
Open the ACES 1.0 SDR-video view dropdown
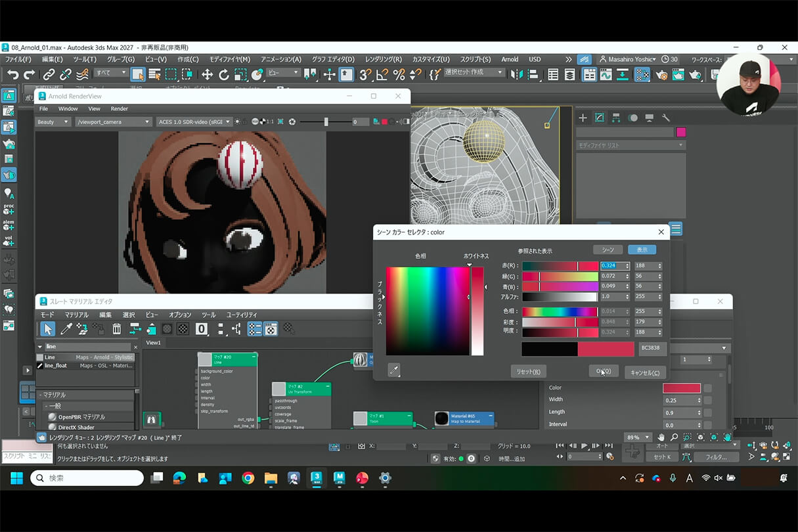[194, 122]
